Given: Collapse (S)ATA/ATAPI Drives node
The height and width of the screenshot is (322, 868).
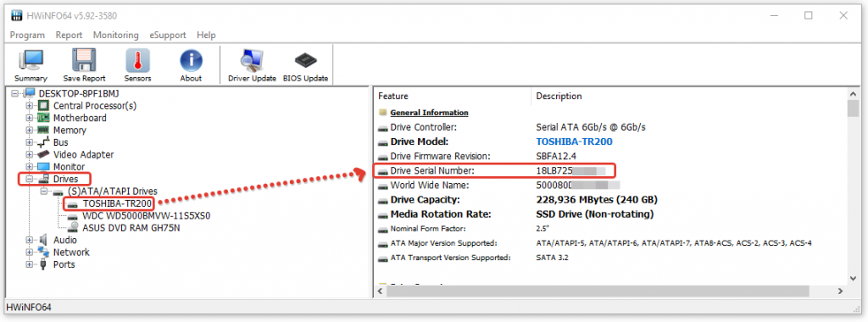Looking at the screenshot, I should coord(44,191).
